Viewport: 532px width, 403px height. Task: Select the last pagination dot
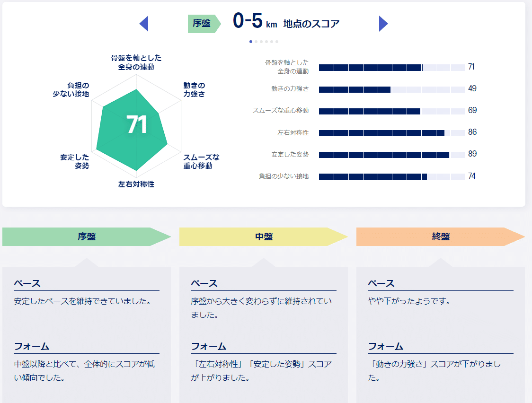tap(277, 42)
